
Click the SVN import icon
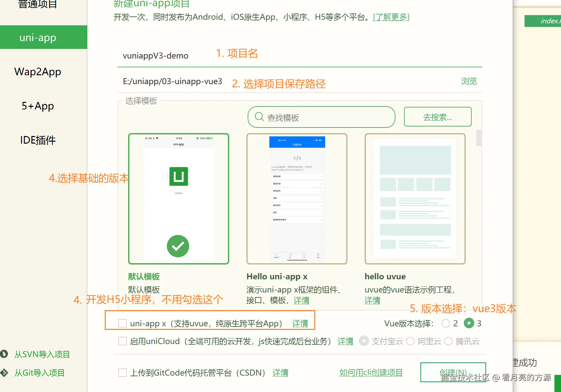tap(4, 354)
